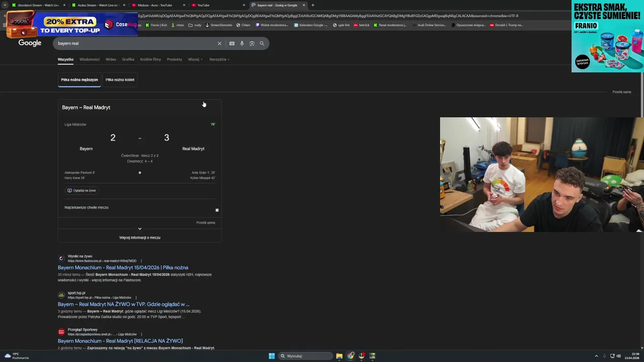Expand the Narzędzia tools dropdown
The image size is (644, 362).
coord(219,59)
